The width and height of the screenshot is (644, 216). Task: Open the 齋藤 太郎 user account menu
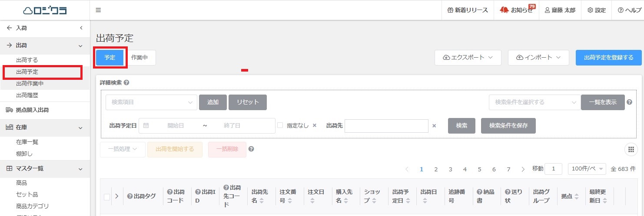560,10
